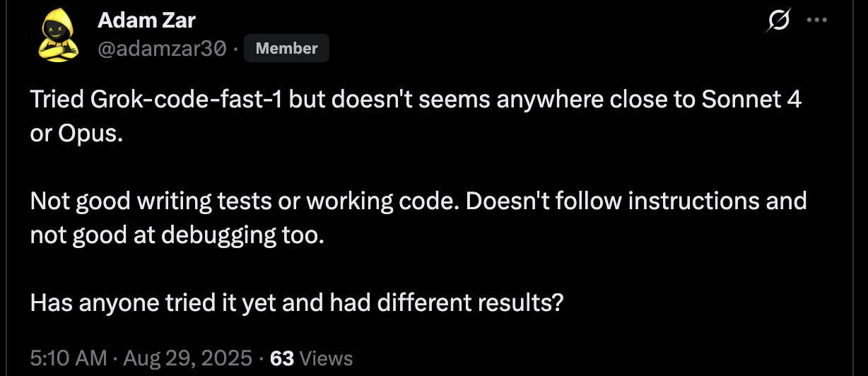Click the words Sonnet 4 in the post
Viewport: 868px width, 376px height.
pyautogui.click(x=751, y=100)
